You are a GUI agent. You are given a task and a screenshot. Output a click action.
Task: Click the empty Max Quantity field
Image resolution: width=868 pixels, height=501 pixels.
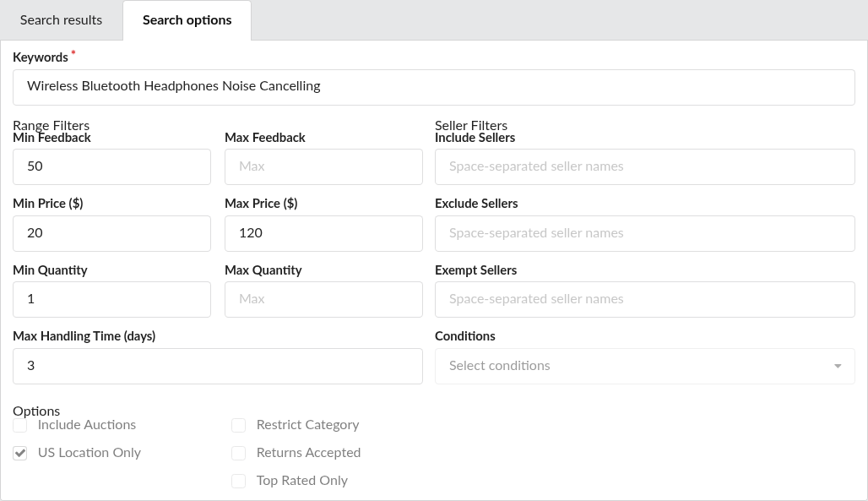click(x=323, y=299)
